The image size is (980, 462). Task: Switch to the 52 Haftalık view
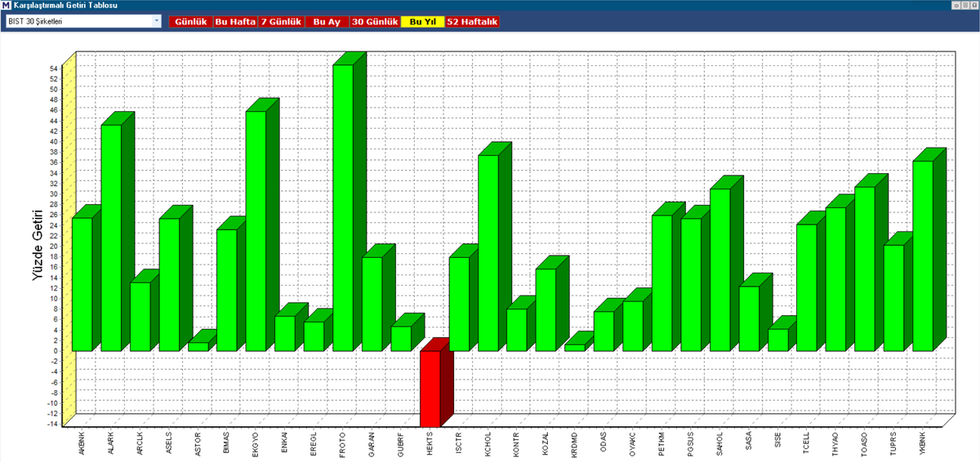(472, 22)
